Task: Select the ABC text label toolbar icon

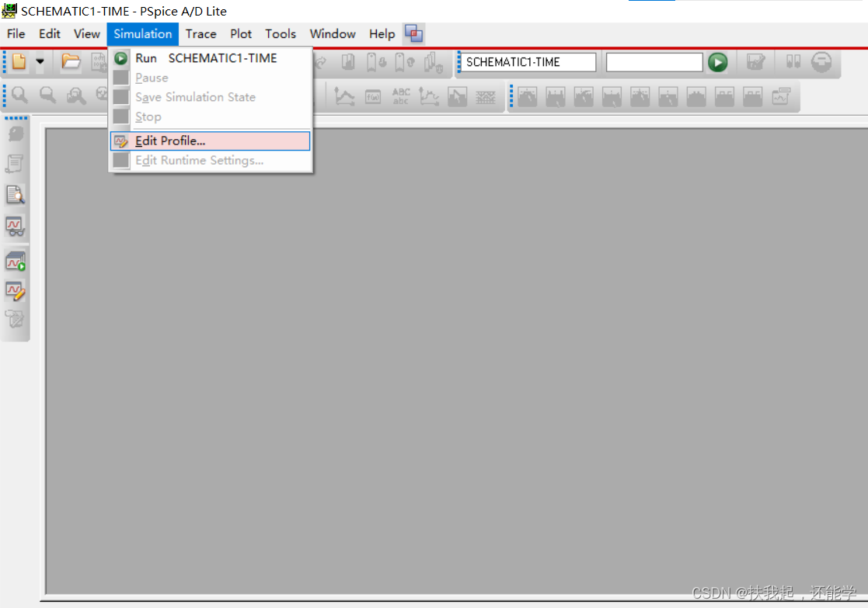Action: click(401, 96)
